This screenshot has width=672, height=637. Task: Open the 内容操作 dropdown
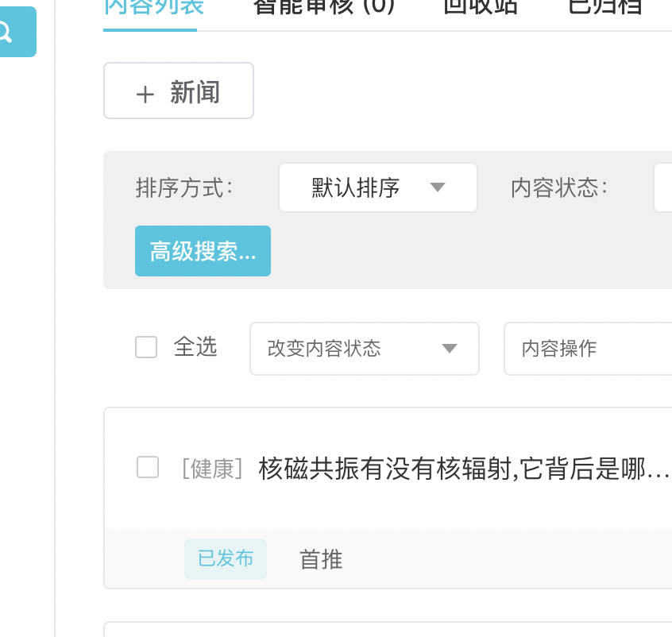point(587,349)
